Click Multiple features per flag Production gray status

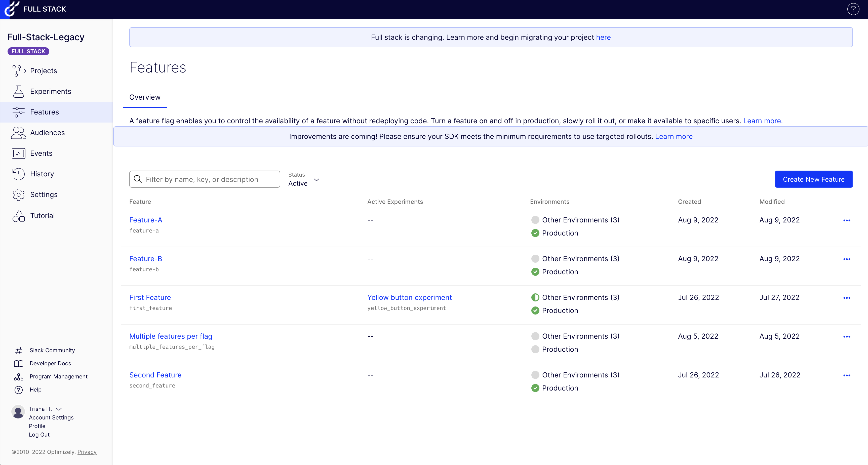(x=535, y=350)
